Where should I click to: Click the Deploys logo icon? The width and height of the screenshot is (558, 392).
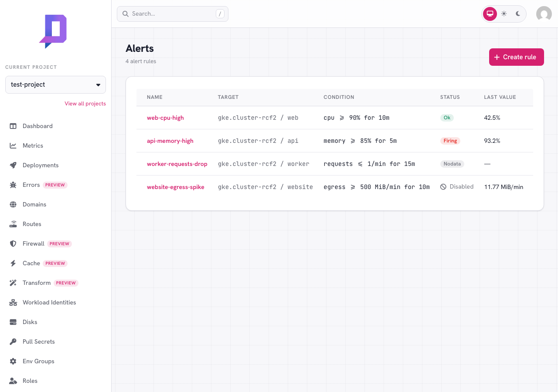tap(53, 31)
